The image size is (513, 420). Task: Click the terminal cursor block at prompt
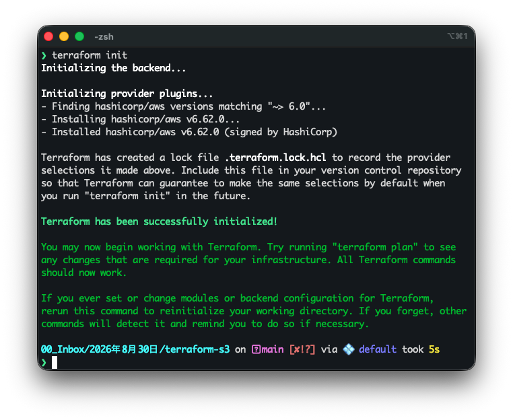55,362
